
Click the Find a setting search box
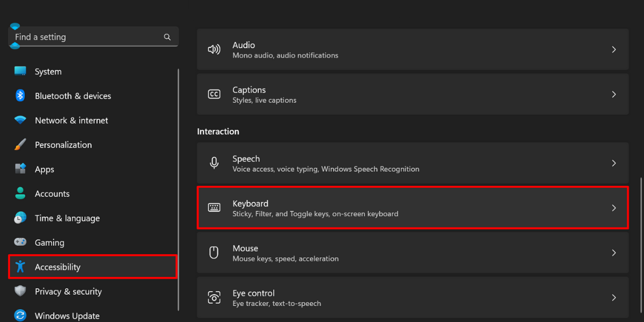point(86,36)
